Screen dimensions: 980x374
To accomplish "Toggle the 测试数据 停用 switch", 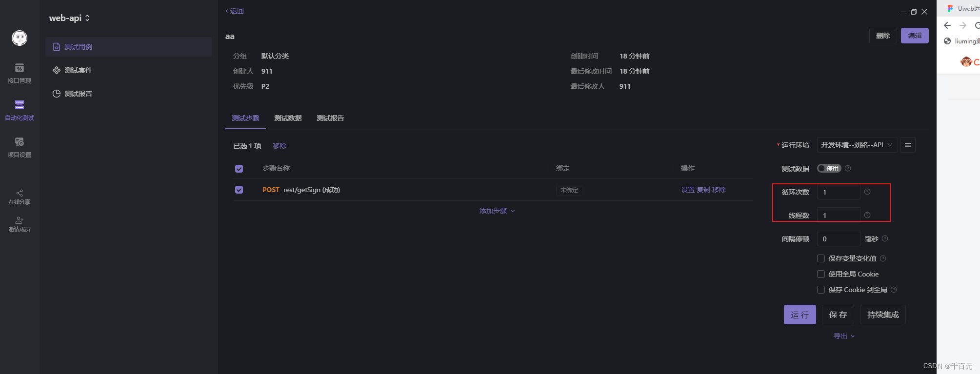I will tap(829, 168).
